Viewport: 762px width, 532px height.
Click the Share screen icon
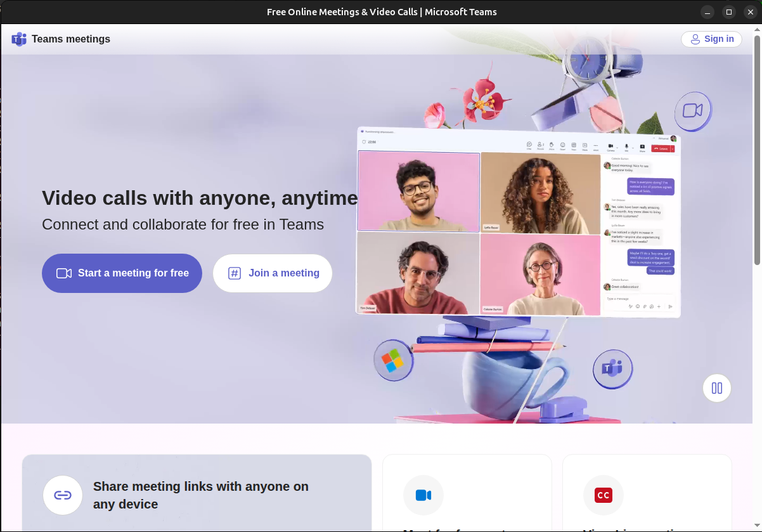(x=642, y=146)
